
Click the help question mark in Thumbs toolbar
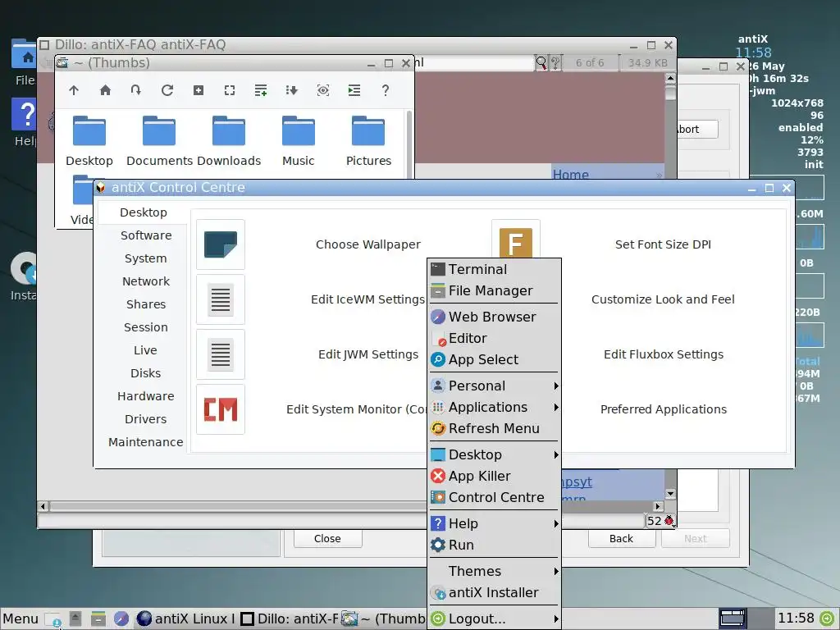tap(386, 90)
